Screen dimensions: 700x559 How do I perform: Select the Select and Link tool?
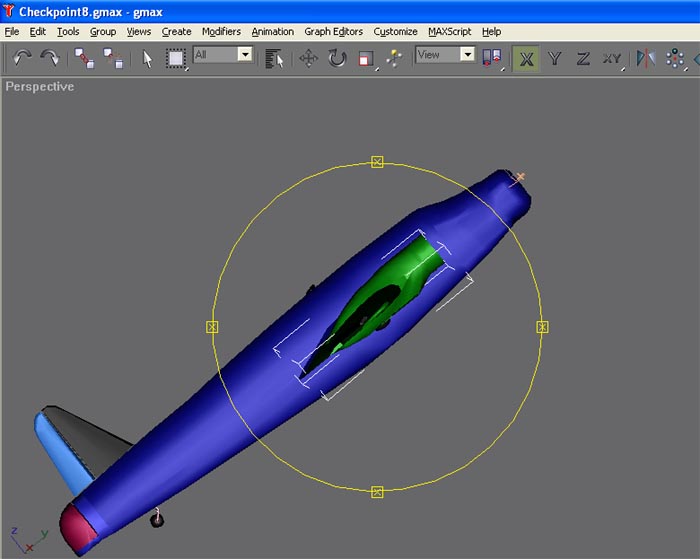(x=85, y=58)
